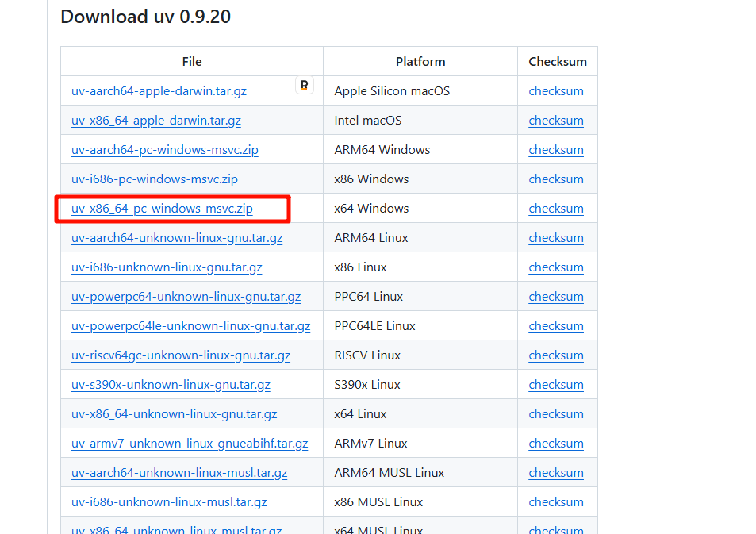
Task: Download uv-s390x-unknown-linux-gnu.tar.gz
Action: point(171,385)
